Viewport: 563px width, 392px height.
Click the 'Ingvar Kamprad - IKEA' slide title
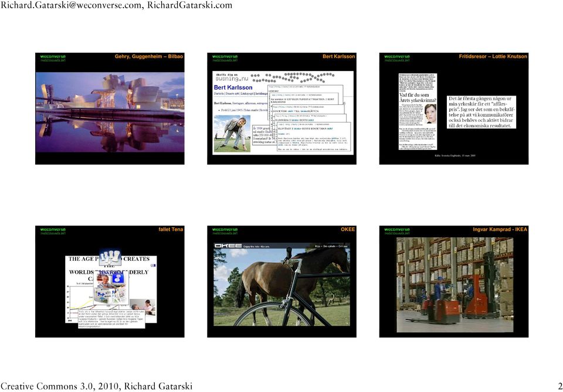(x=500, y=229)
